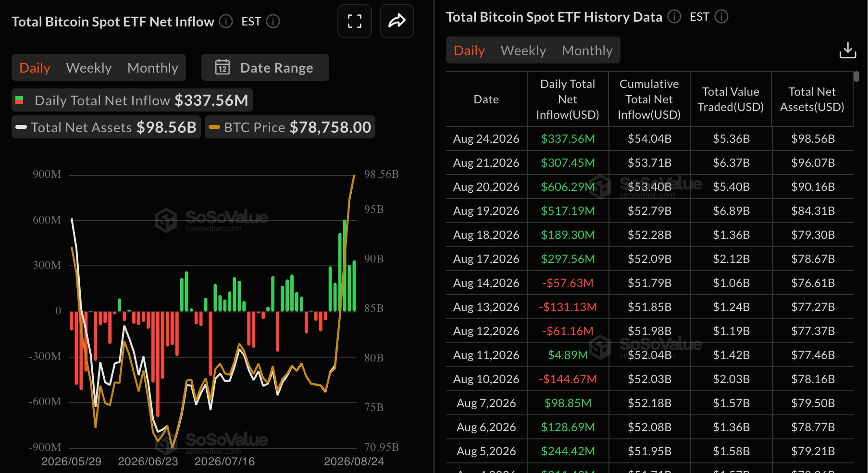Click the $307.45M inflow value
Image resolution: width=868 pixels, height=473 pixels.
(x=568, y=163)
